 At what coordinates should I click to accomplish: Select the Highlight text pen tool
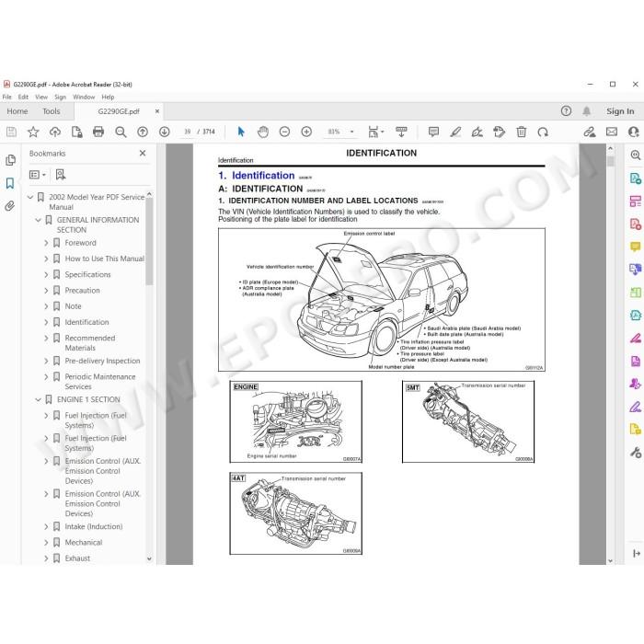click(455, 132)
